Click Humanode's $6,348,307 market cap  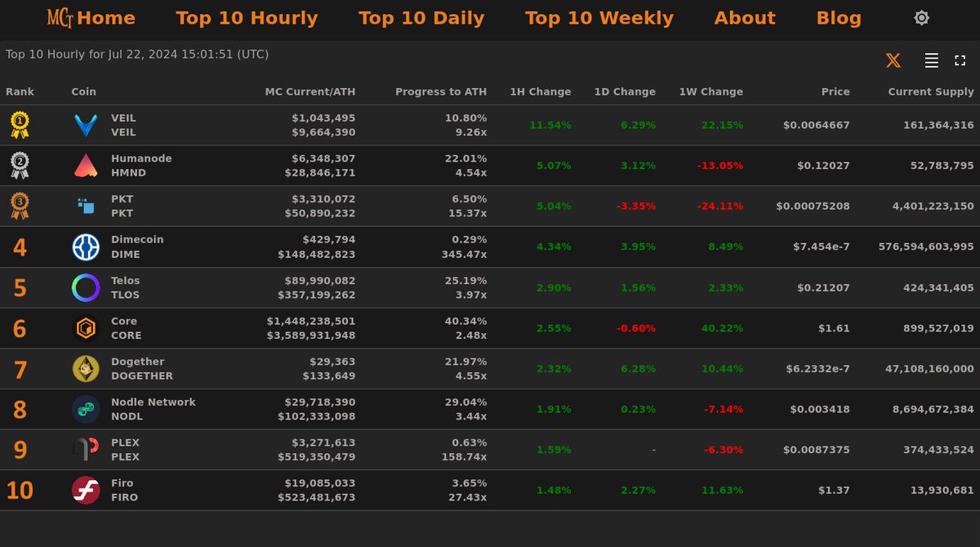pos(323,158)
